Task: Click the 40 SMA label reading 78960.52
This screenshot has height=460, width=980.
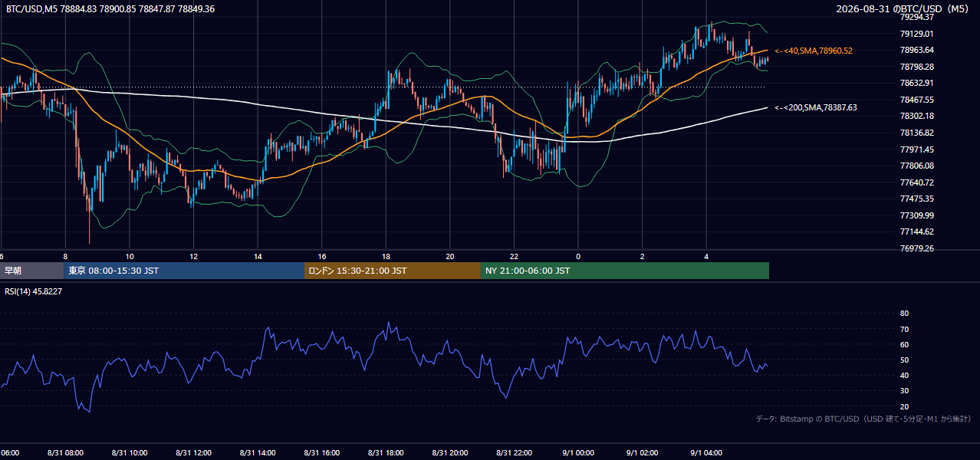Action: coord(814,51)
